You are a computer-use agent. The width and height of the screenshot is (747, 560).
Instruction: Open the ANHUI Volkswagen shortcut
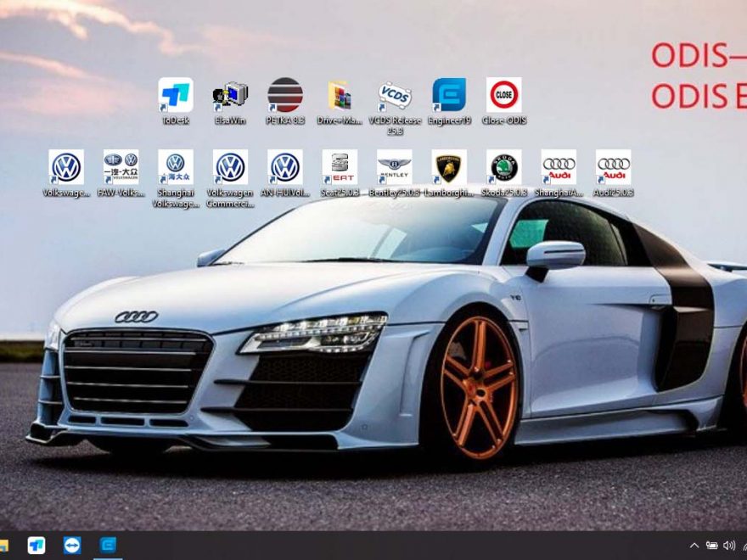point(285,168)
